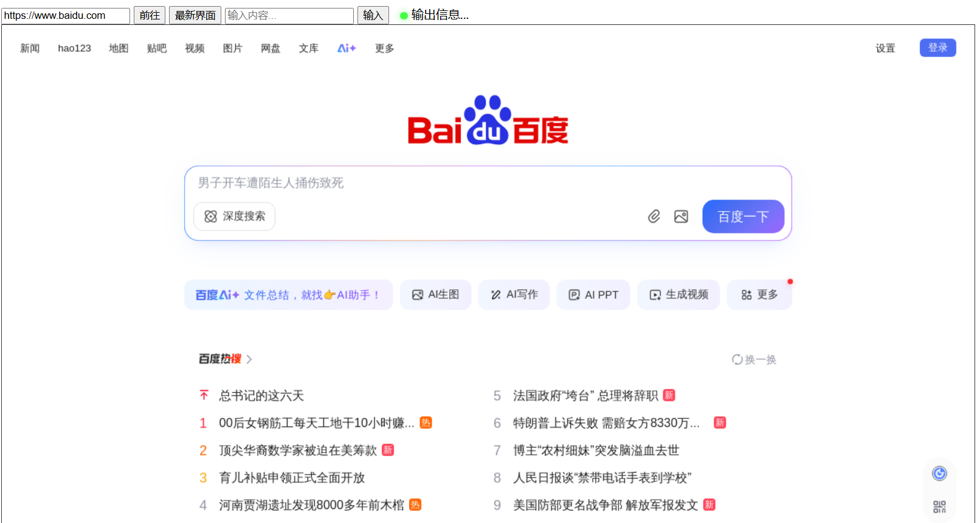
Task: Open the AI写作 tool button
Action: pos(514,295)
